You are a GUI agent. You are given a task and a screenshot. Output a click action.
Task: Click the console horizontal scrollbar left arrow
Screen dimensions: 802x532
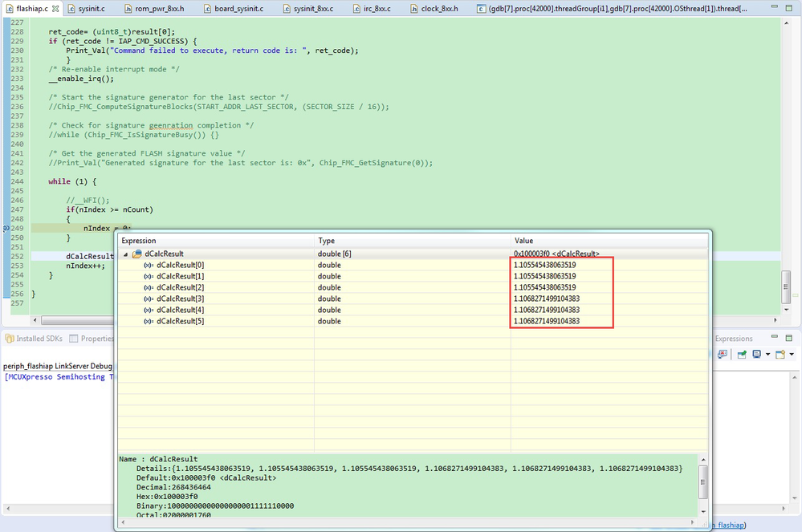click(7, 509)
